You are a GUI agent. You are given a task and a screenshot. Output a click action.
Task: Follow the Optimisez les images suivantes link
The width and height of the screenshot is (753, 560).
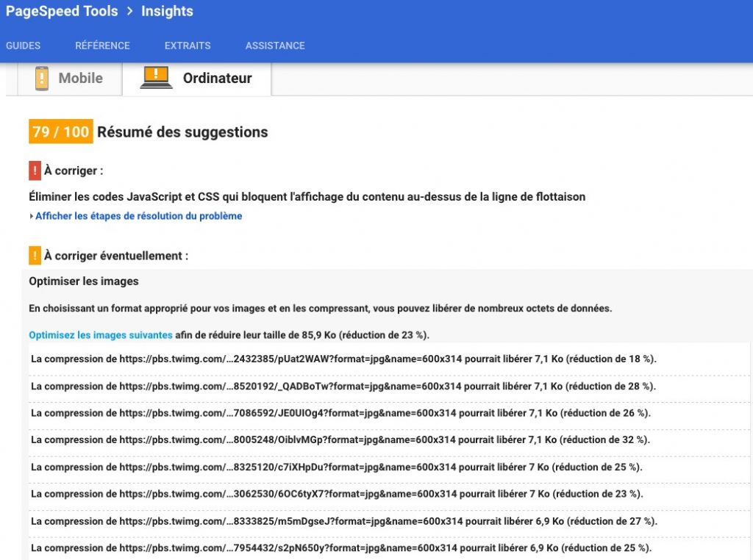[x=101, y=335]
